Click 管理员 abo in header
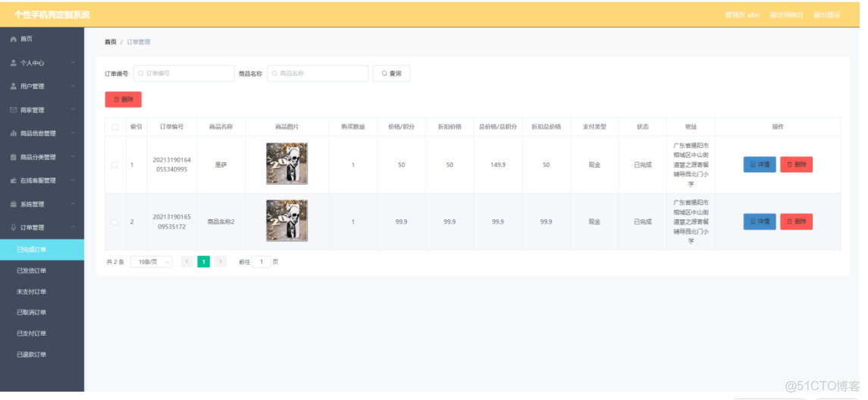 point(742,15)
